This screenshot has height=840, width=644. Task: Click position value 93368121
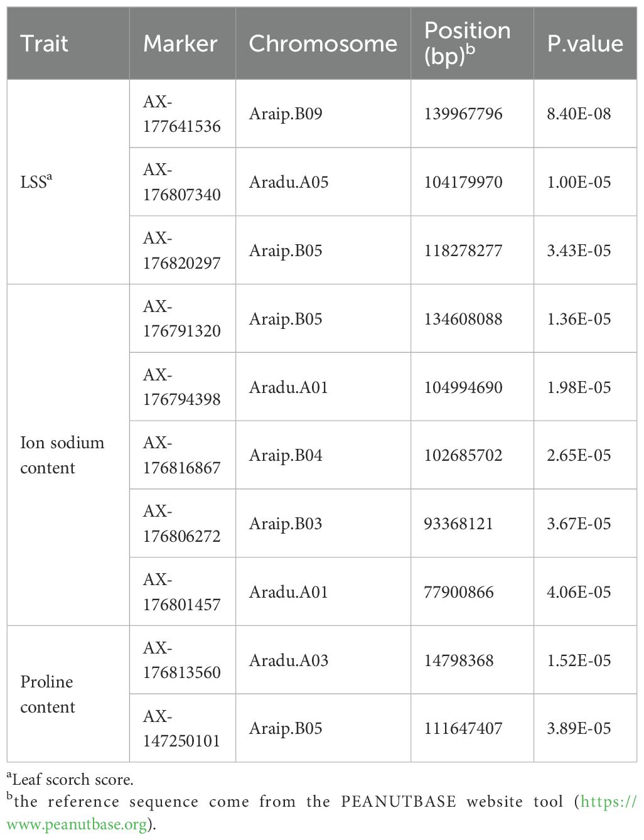pos(459,524)
